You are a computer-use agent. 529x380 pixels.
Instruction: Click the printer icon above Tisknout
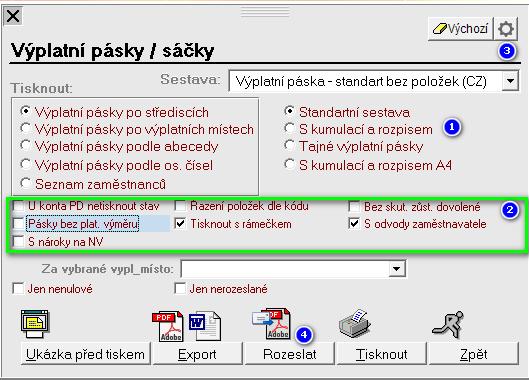(x=354, y=323)
